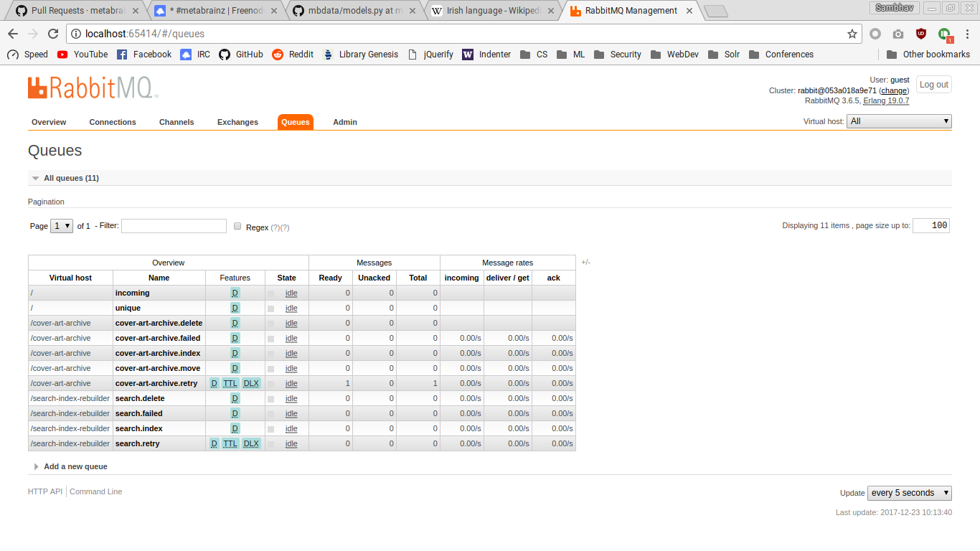Toggle the Regex checkbox
The width and height of the screenshot is (980, 551).
[237, 226]
